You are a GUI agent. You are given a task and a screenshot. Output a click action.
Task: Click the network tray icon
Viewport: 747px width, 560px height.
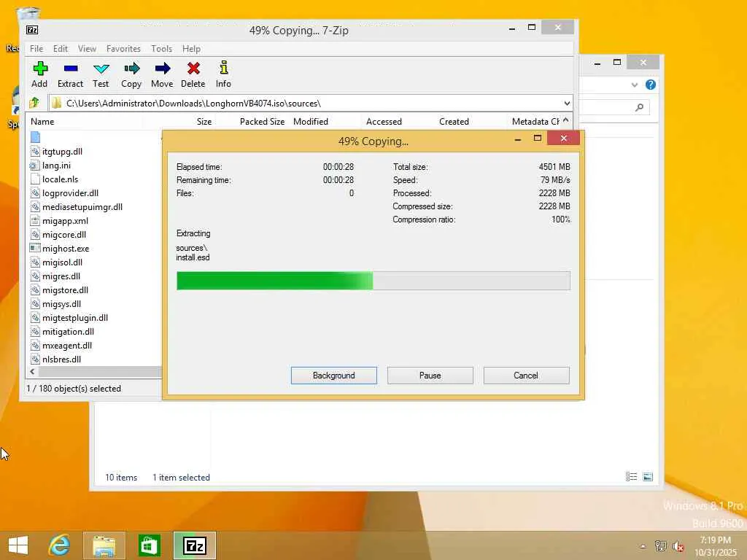(x=660, y=546)
